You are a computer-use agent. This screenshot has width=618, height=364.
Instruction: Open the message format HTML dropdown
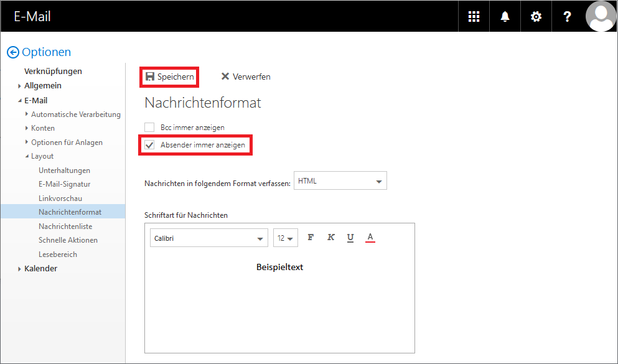(x=340, y=180)
